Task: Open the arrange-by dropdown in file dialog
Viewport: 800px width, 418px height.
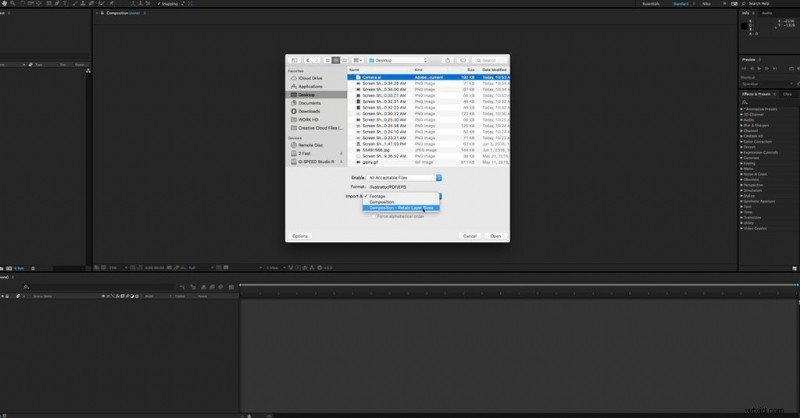Action: point(358,60)
